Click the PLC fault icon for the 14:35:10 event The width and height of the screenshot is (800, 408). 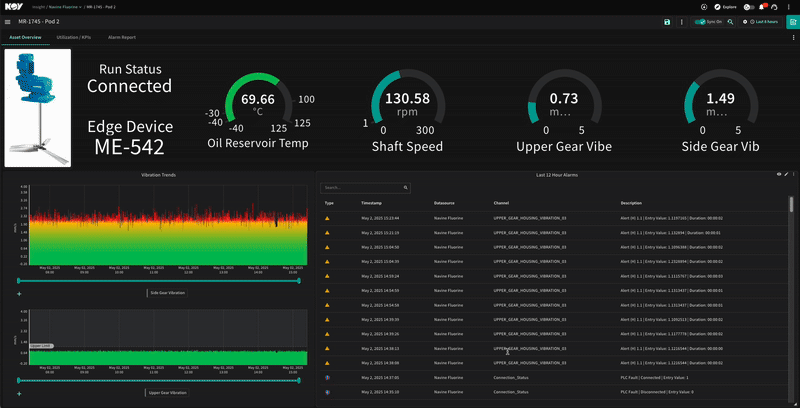tap(327, 392)
